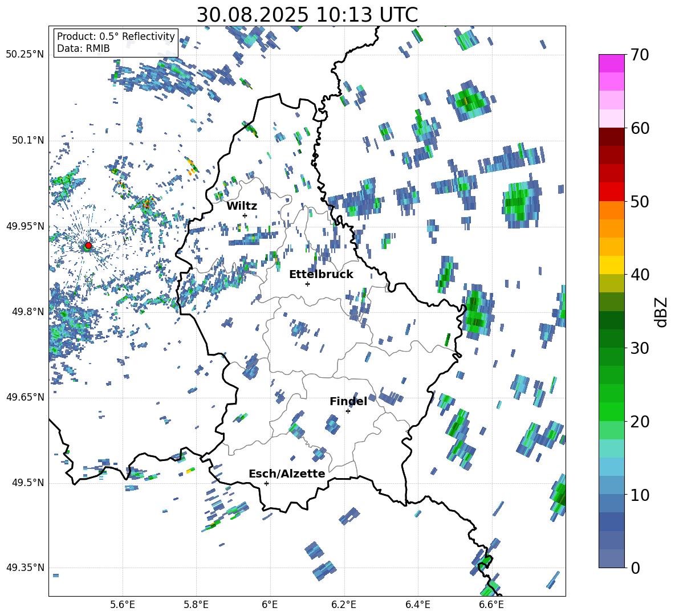Click the Findel station cross marker
Image resolution: width=675 pixels, height=616 pixels.
348,411
